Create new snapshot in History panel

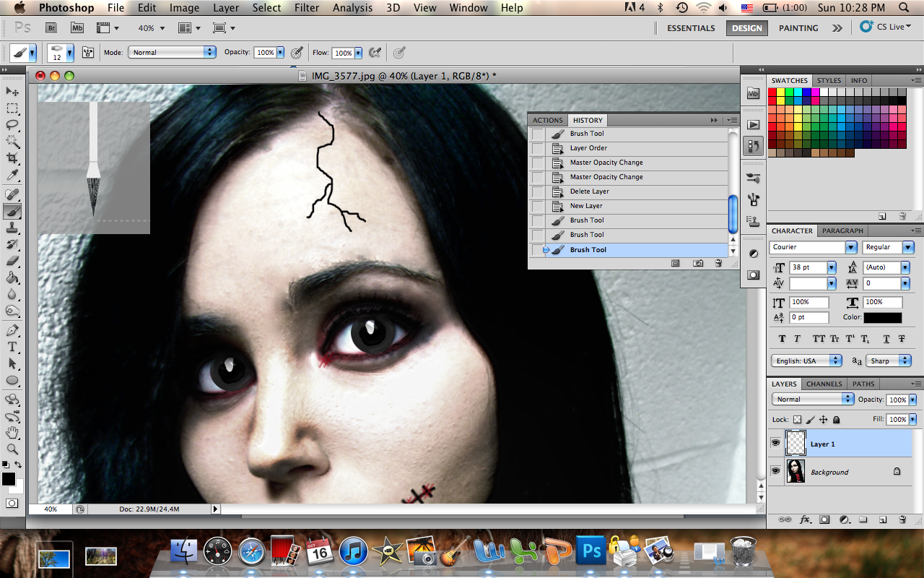698,264
